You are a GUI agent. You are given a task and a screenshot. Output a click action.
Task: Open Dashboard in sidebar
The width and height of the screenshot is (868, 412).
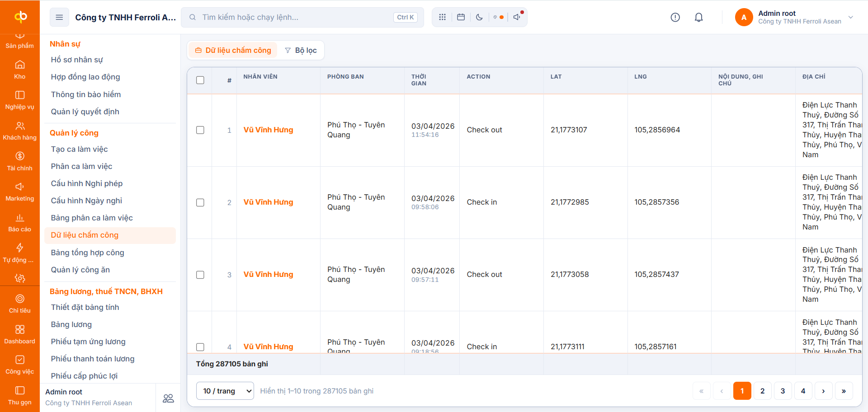(20, 335)
